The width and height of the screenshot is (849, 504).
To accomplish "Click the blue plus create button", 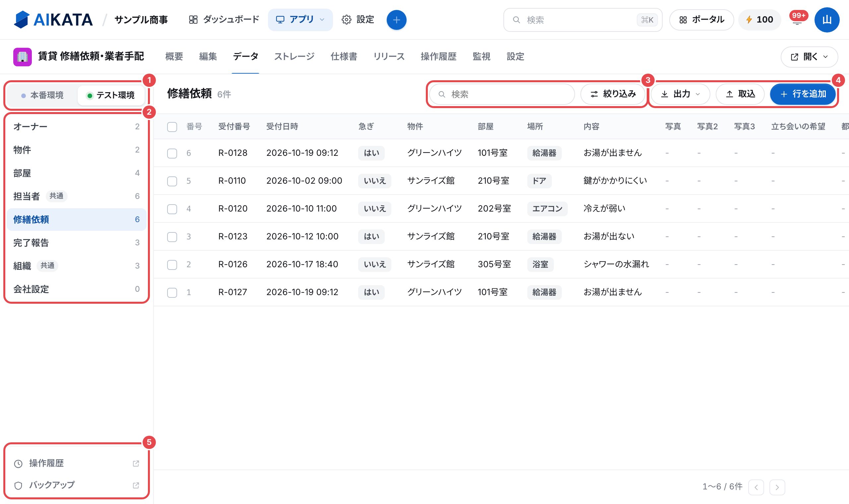I will pyautogui.click(x=396, y=20).
